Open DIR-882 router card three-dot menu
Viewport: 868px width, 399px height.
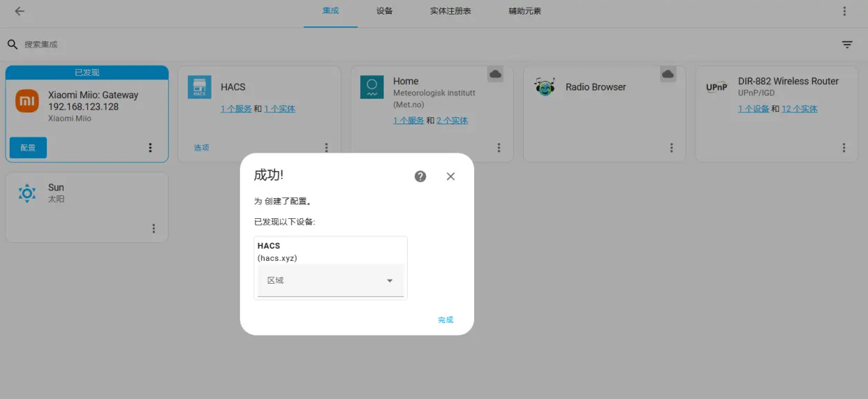tap(844, 148)
